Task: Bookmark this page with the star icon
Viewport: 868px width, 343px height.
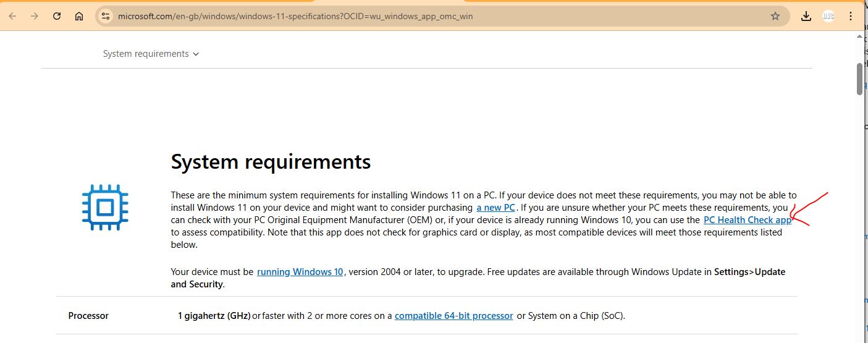Action: tap(775, 17)
